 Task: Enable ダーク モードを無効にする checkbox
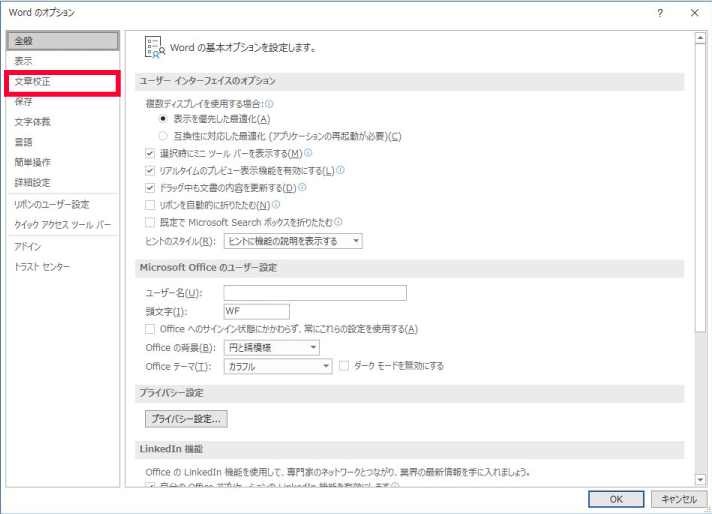(x=345, y=366)
